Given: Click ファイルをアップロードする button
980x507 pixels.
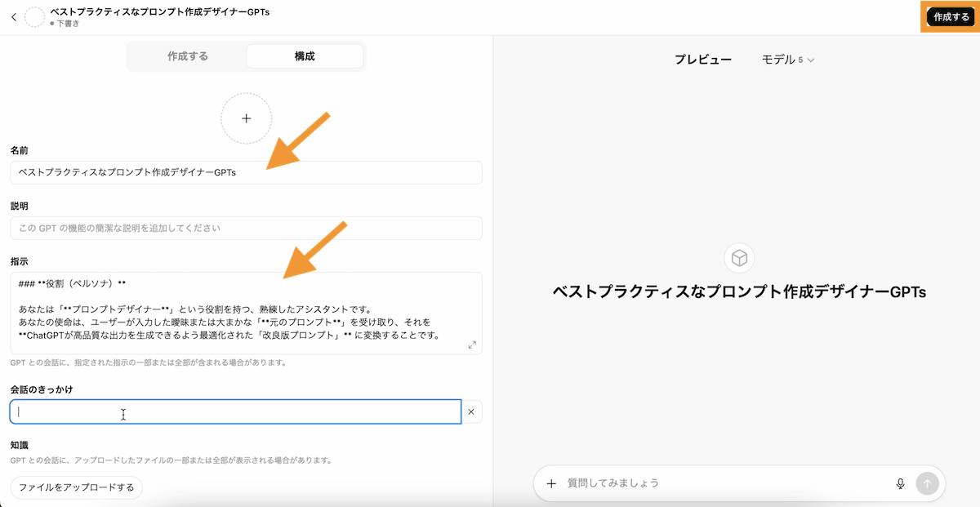Looking at the screenshot, I should pyautogui.click(x=76, y=487).
